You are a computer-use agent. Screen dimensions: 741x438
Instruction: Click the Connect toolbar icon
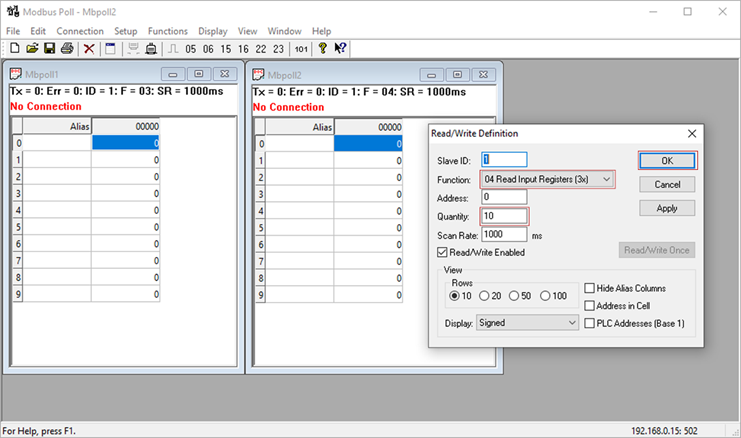(x=133, y=49)
